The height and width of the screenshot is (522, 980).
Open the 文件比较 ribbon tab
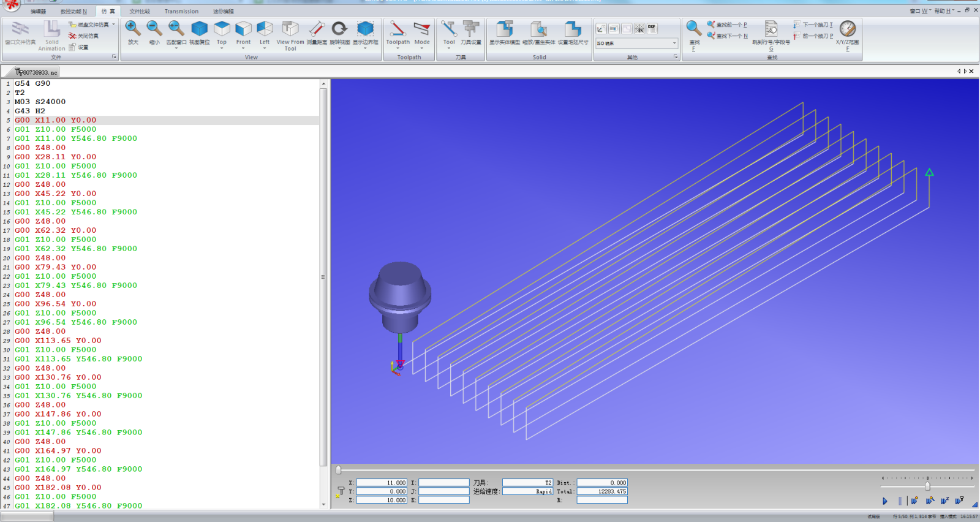[140, 12]
